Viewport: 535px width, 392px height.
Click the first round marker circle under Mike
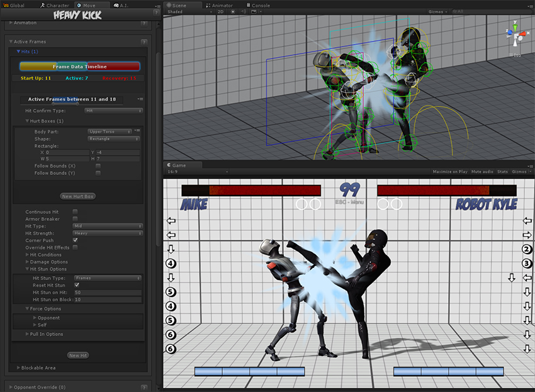(301, 204)
